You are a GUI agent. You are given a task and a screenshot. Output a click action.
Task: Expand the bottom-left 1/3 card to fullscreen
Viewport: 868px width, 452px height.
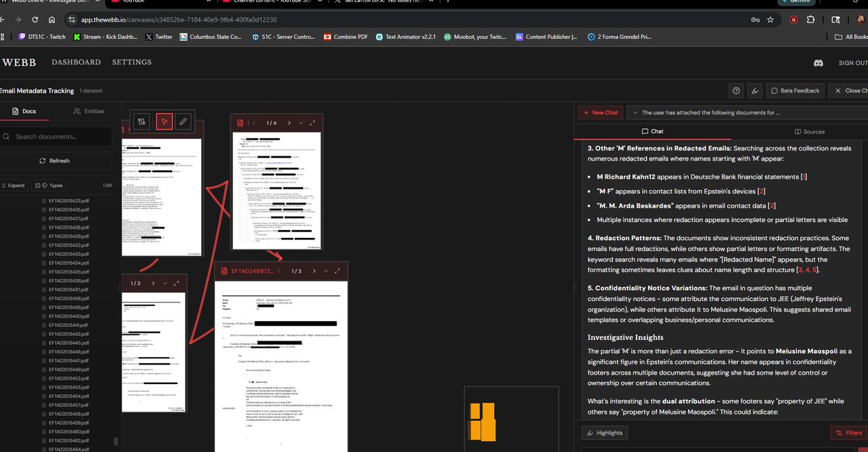tap(177, 283)
